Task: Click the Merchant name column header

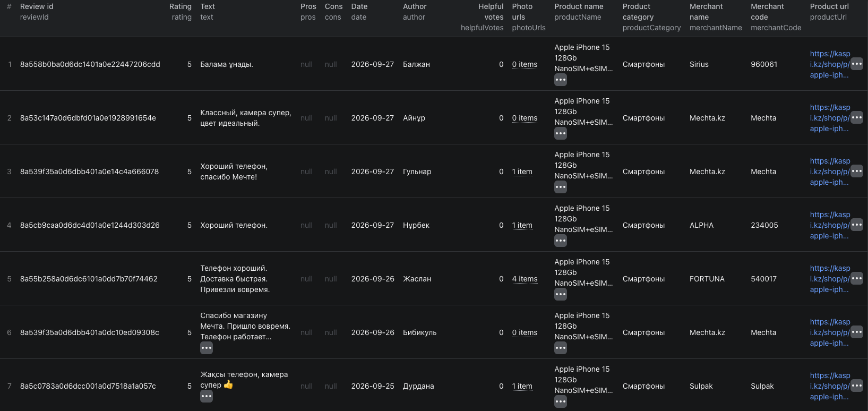Action: [x=716, y=17]
